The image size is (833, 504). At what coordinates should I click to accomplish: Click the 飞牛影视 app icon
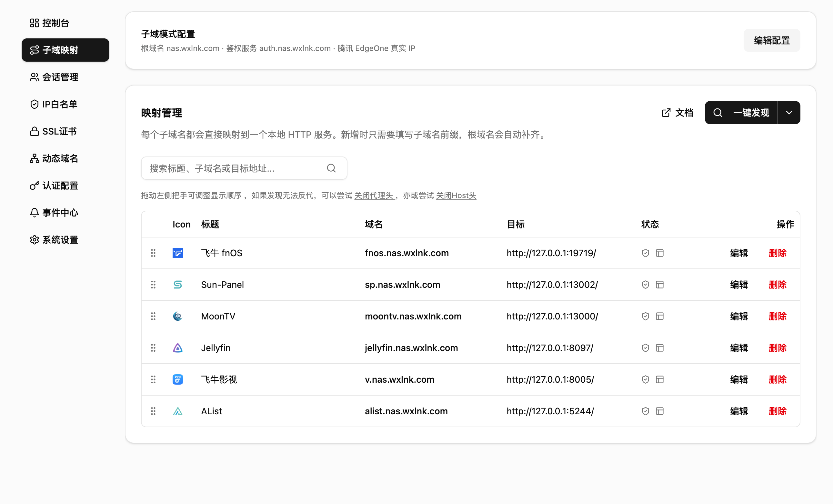click(177, 379)
